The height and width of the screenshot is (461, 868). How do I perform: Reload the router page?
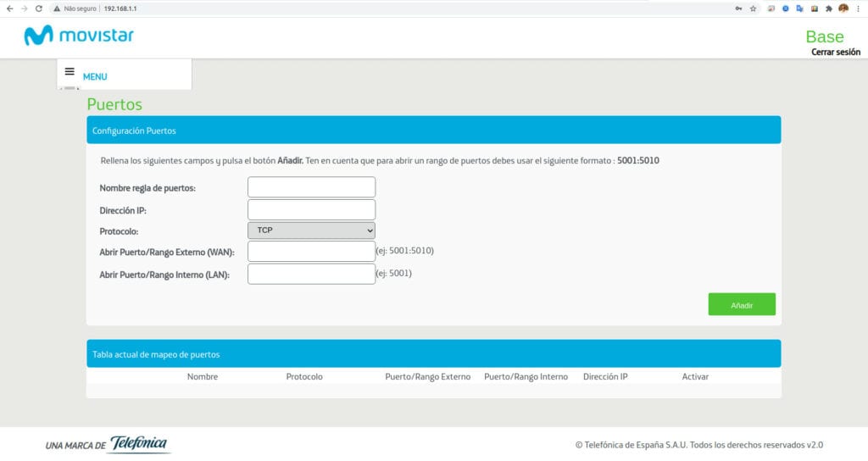tap(39, 8)
